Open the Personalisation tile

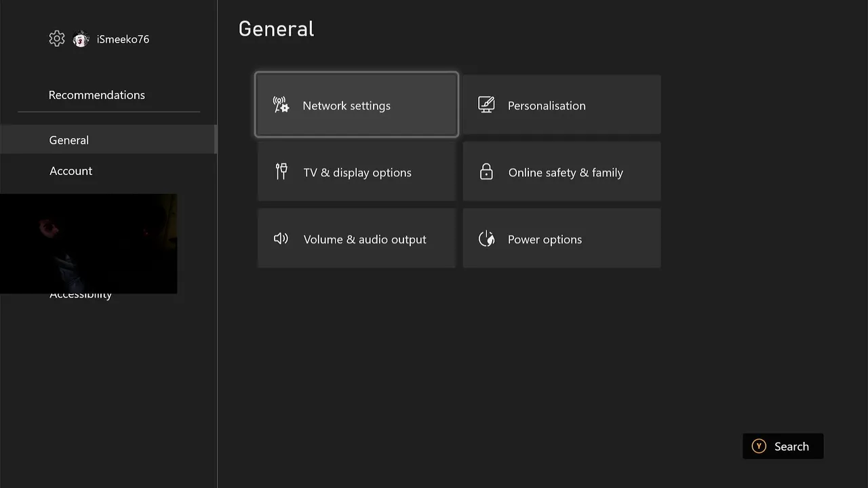[561, 105]
